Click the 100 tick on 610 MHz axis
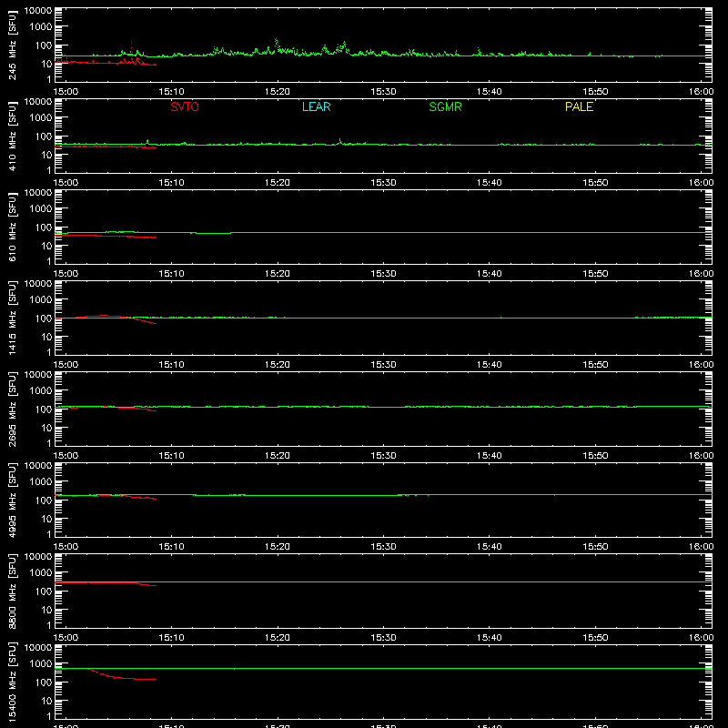Screen dimensions: 728x728 [44, 227]
